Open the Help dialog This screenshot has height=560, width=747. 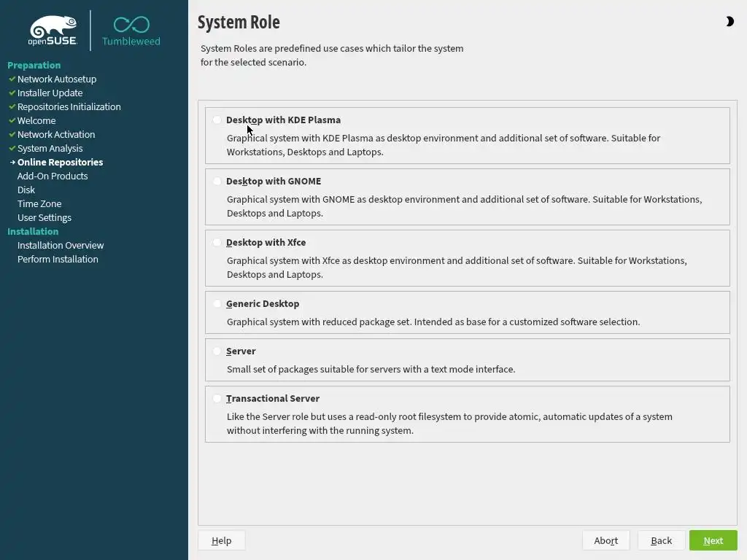[x=221, y=540]
